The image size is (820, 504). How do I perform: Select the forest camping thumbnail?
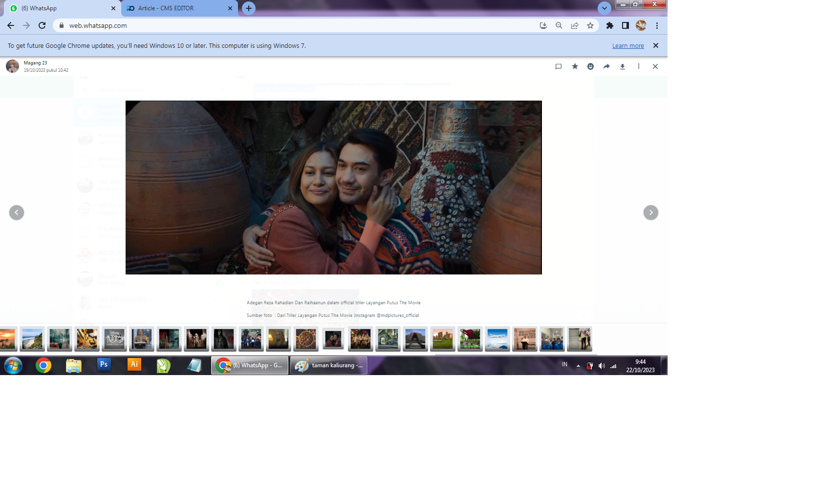pos(60,339)
